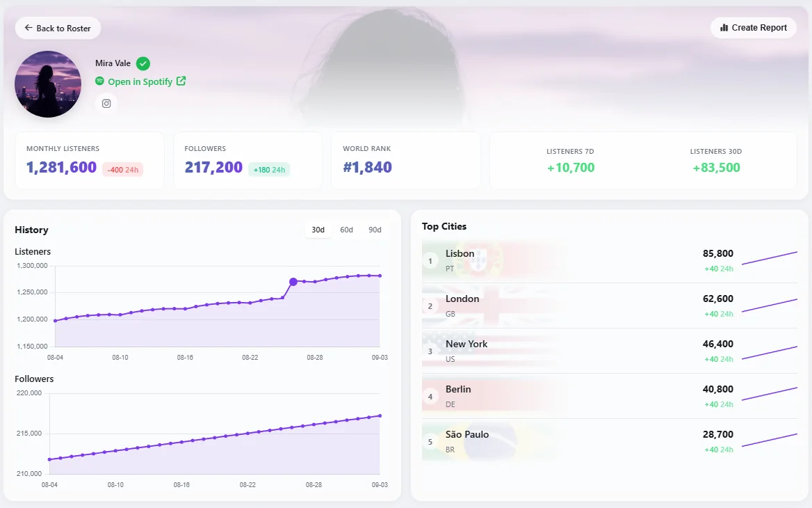Click Mira Vale's round profile picture
Image resolution: width=812 pixels, height=508 pixels.
coord(48,84)
